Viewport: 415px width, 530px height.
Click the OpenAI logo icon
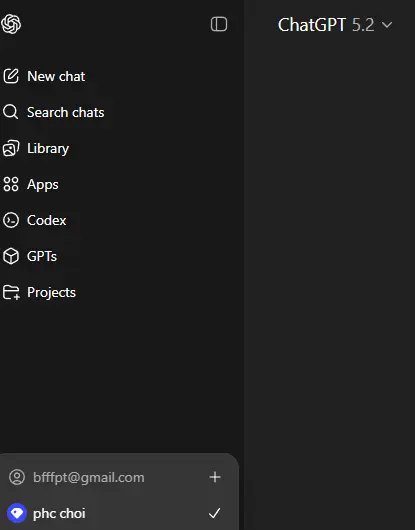click(x=10, y=24)
